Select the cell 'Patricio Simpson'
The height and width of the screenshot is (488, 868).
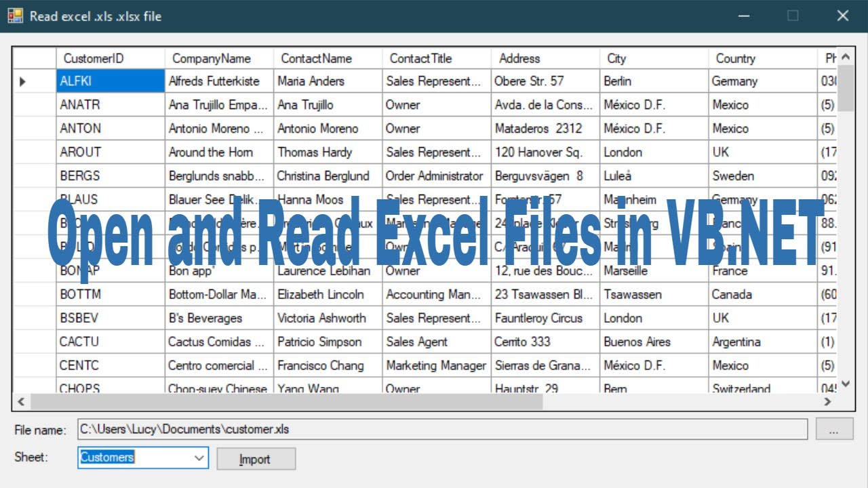coord(328,342)
